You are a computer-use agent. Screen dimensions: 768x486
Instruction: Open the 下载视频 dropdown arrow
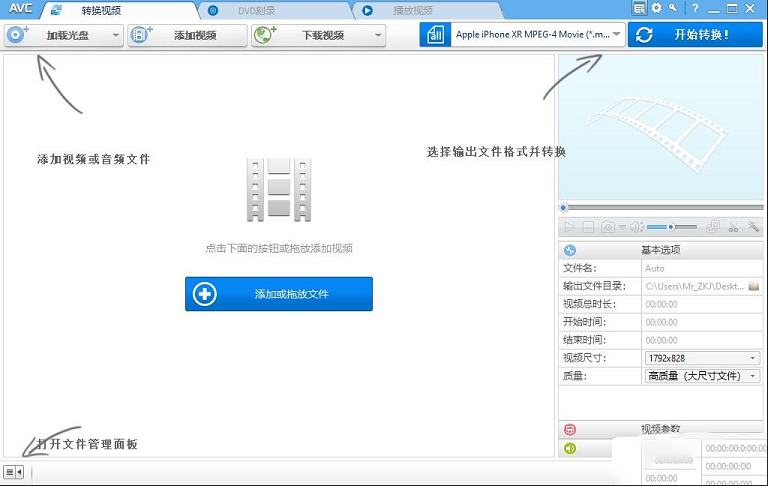[x=378, y=35]
